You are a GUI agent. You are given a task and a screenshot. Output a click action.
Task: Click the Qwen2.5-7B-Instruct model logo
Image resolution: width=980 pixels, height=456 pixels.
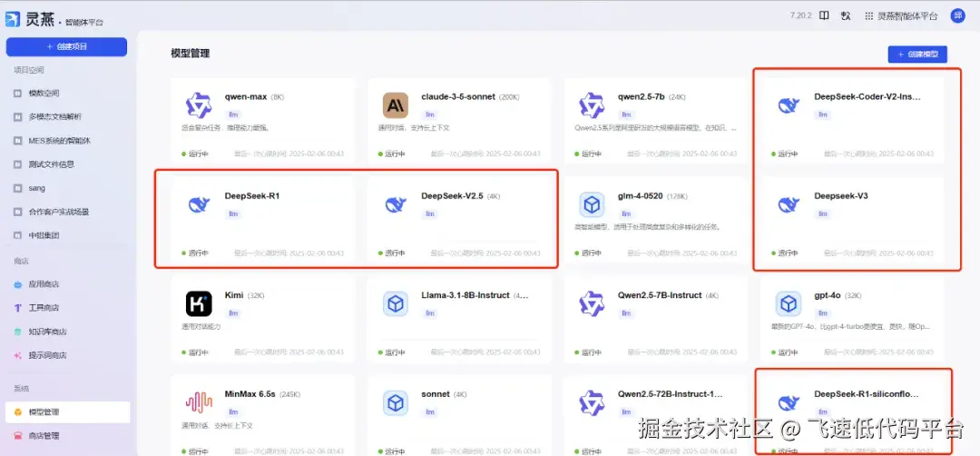tap(592, 304)
